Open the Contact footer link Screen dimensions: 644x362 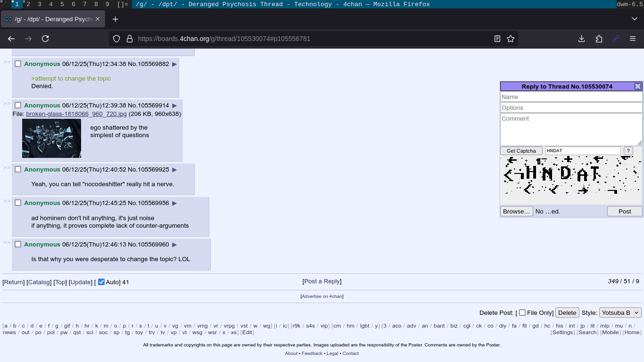coord(351,354)
